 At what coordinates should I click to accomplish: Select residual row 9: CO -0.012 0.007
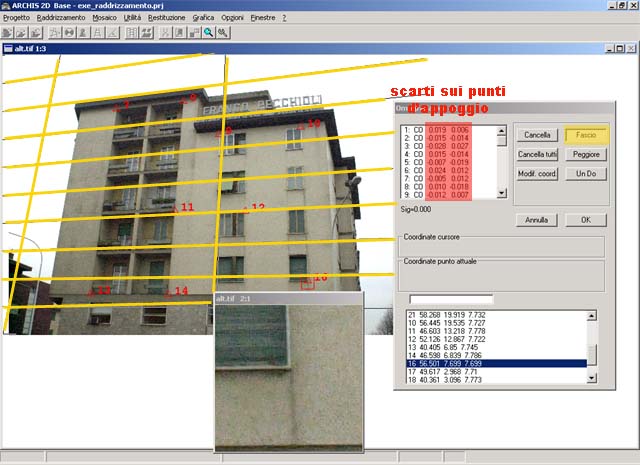pos(449,195)
